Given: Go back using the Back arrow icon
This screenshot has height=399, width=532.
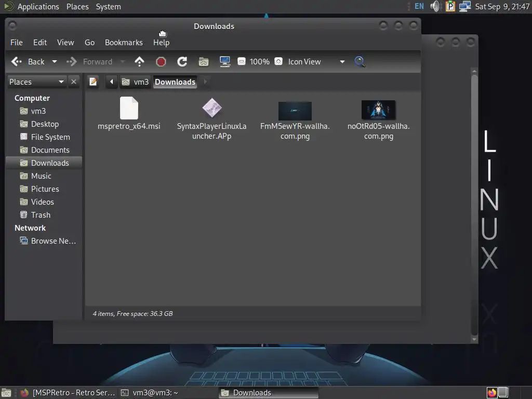Looking at the screenshot, I should (x=16, y=61).
